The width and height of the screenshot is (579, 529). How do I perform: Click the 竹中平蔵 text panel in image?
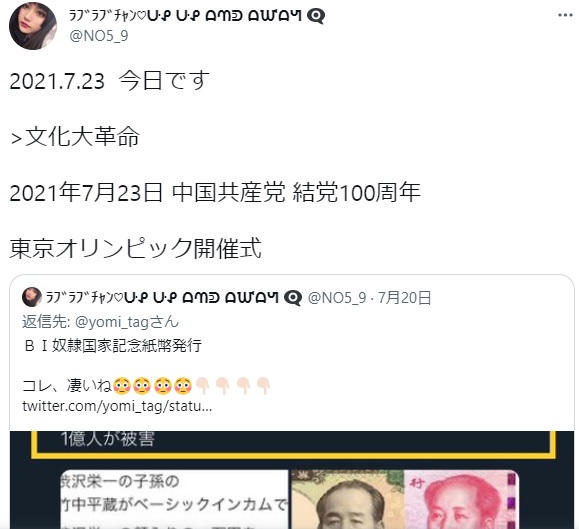175,499
